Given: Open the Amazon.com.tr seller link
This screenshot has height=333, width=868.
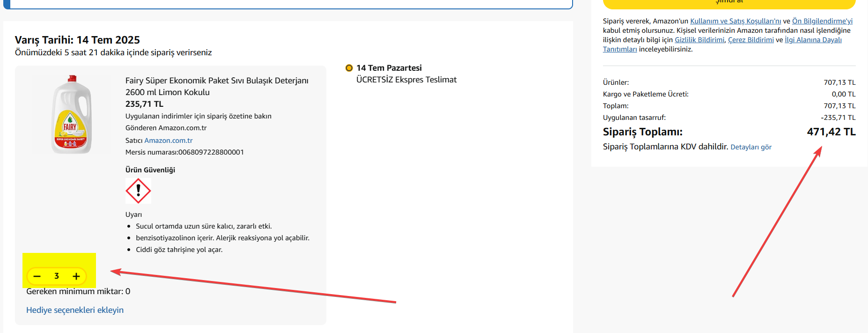Looking at the screenshot, I should [169, 141].
